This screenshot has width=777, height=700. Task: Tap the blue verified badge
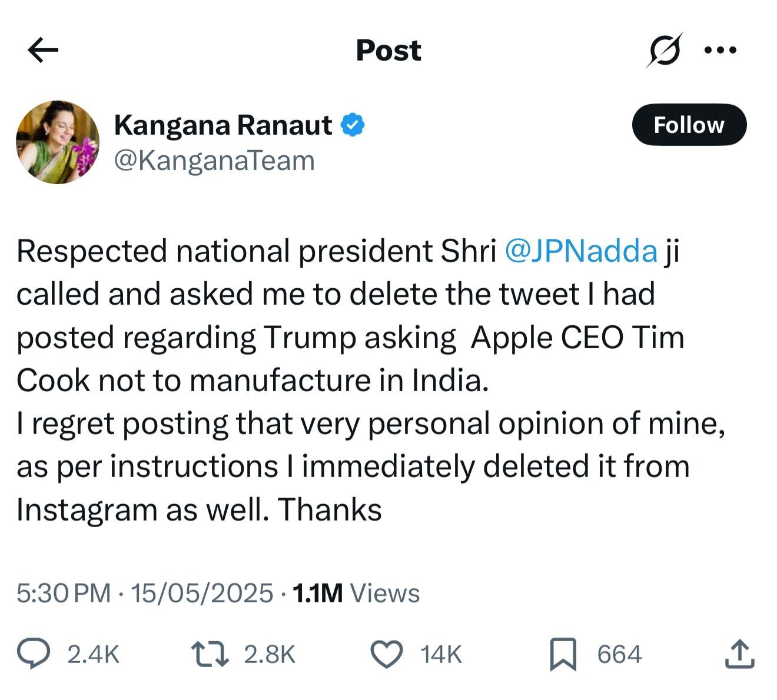pos(353,125)
